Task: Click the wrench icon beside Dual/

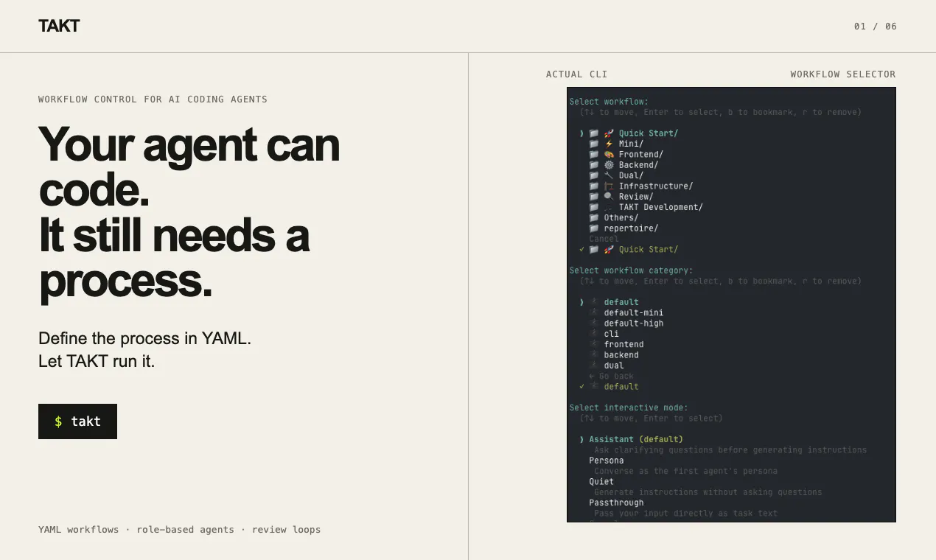Action: (x=609, y=175)
